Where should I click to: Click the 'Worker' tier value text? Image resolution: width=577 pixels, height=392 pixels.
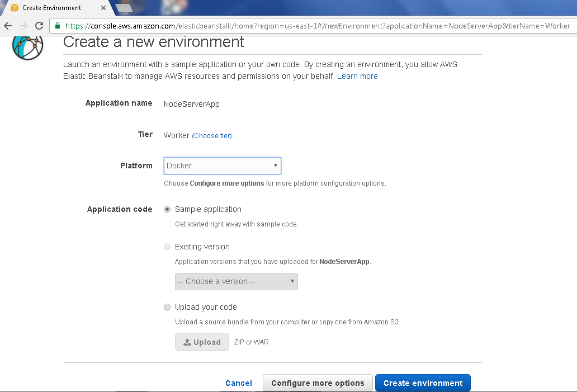[177, 135]
